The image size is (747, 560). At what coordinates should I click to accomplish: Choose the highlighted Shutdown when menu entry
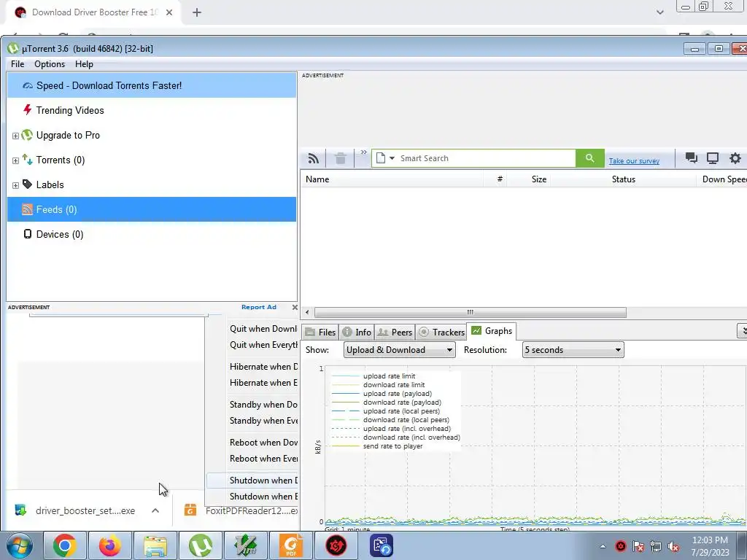pyautogui.click(x=252, y=480)
